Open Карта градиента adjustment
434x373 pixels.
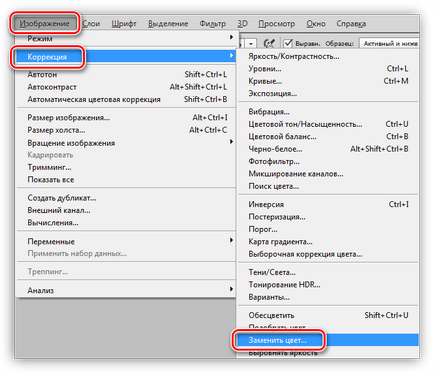point(328,242)
